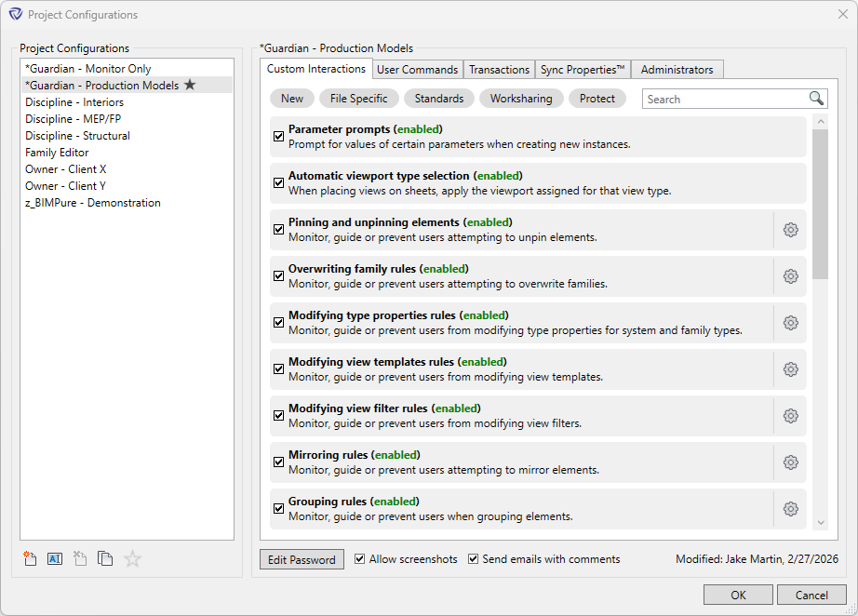Viewport: 858px width, 616px height.
Task: Mark configuration as favorite with the star icon
Action: point(131,558)
